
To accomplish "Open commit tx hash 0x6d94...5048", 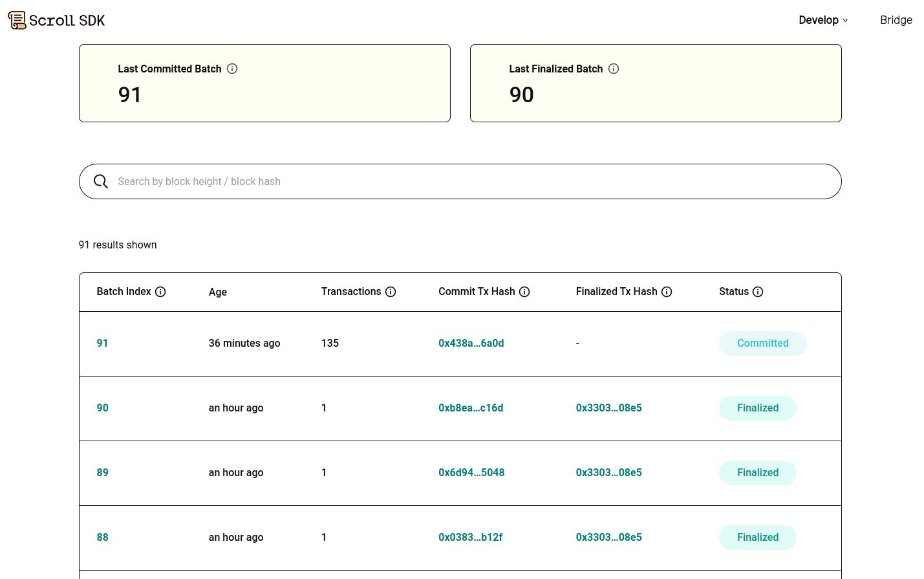I will (471, 473).
